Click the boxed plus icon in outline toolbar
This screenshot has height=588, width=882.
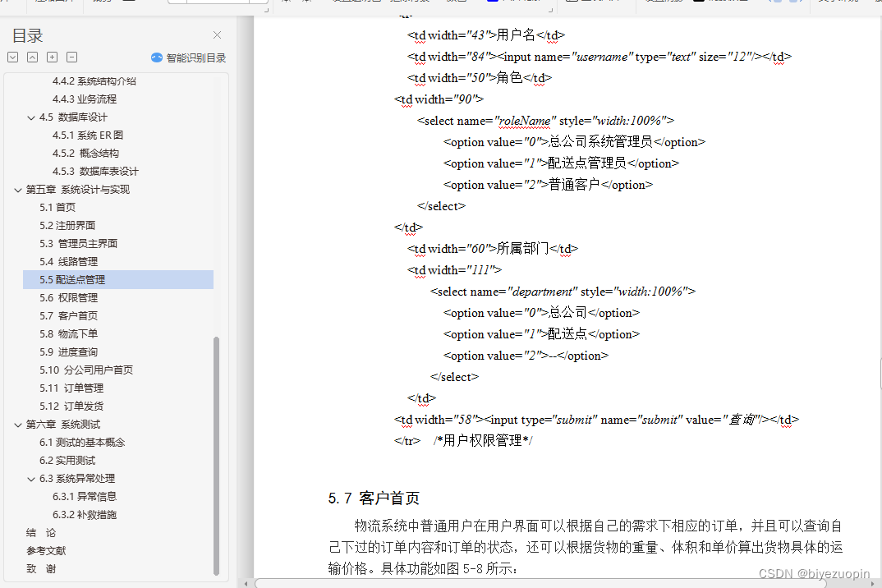click(x=53, y=57)
